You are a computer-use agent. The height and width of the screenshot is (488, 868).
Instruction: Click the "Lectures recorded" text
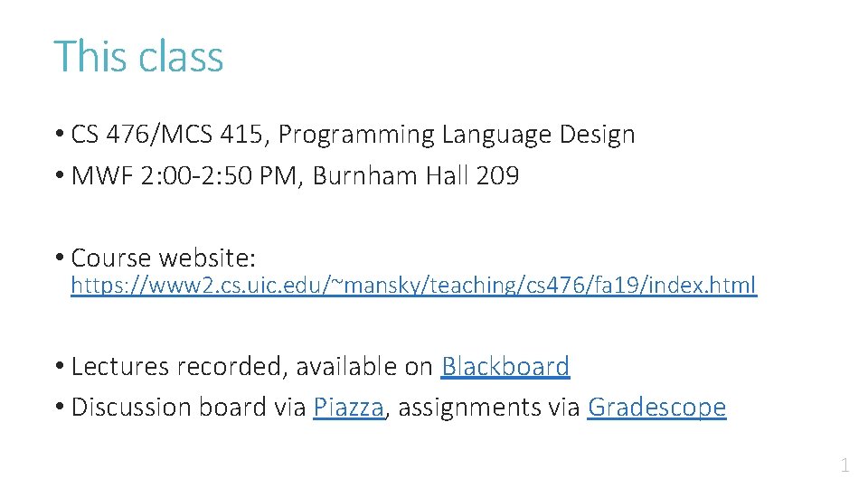pyautogui.click(x=176, y=366)
